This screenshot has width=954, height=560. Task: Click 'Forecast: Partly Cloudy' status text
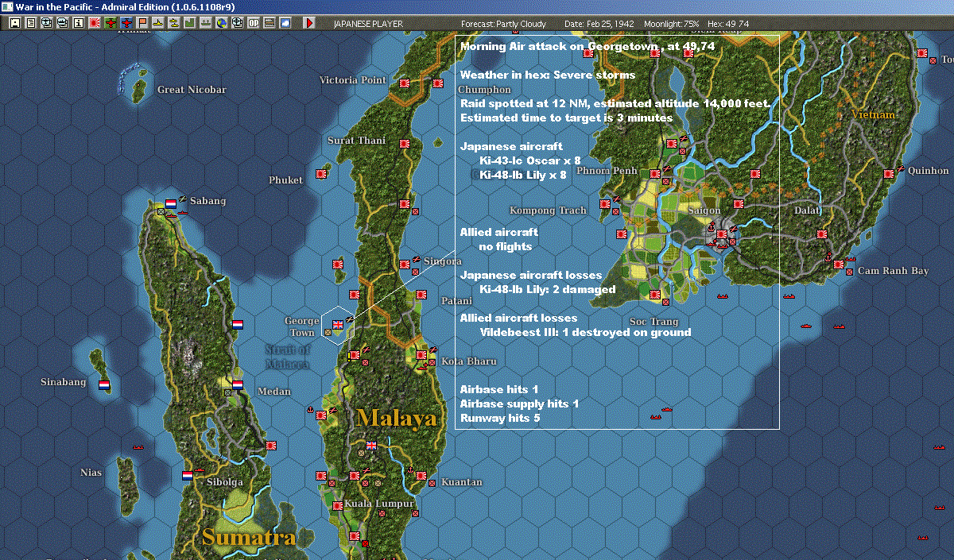tap(503, 24)
